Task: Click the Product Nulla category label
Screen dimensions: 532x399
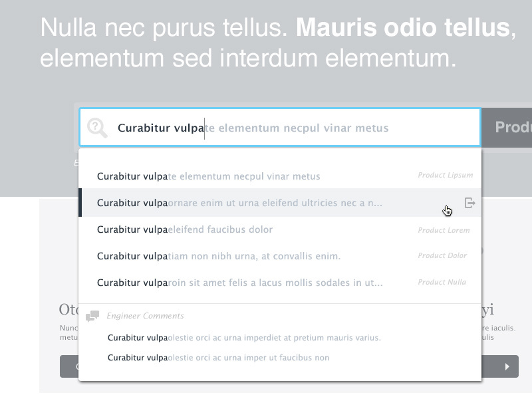Action: (x=442, y=282)
